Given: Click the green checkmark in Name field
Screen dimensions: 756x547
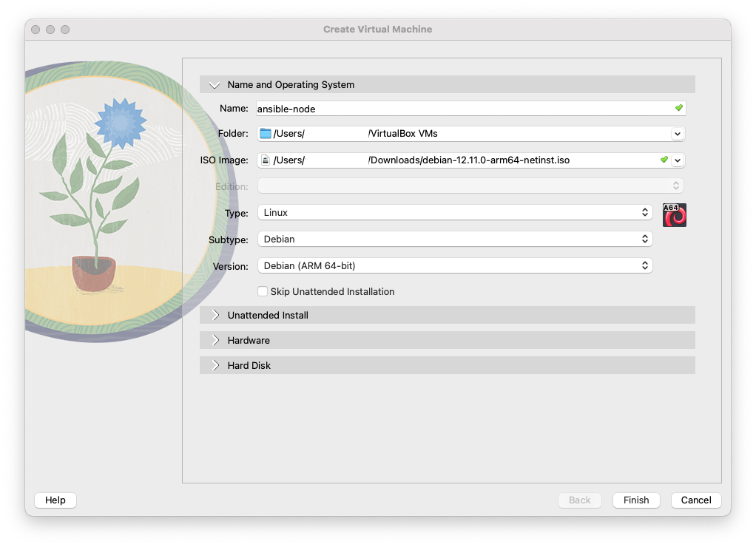Looking at the screenshot, I should coord(678,108).
